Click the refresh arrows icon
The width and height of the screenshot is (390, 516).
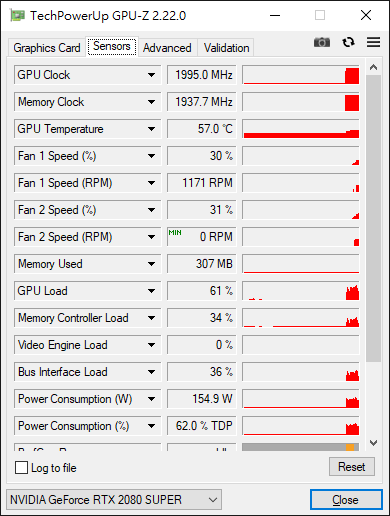[x=348, y=42]
